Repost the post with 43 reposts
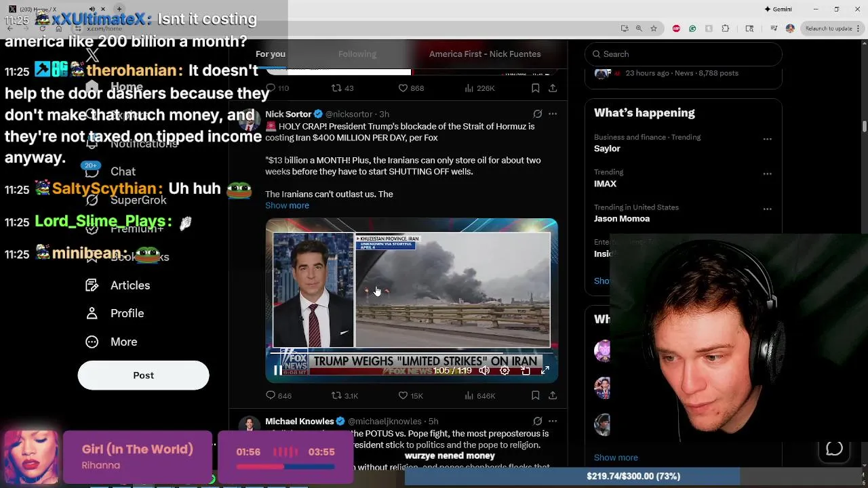 [x=342, y=88]
